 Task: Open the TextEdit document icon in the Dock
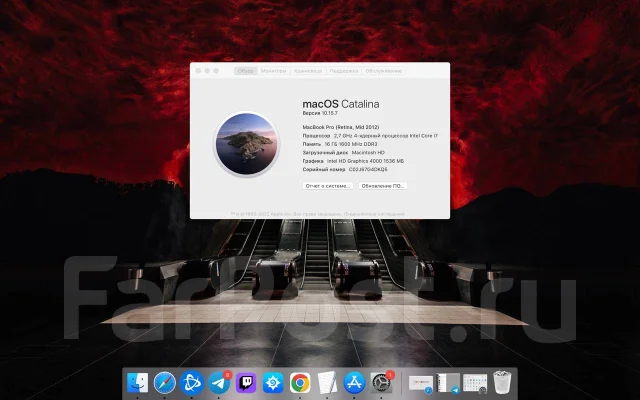click(327, 383)
